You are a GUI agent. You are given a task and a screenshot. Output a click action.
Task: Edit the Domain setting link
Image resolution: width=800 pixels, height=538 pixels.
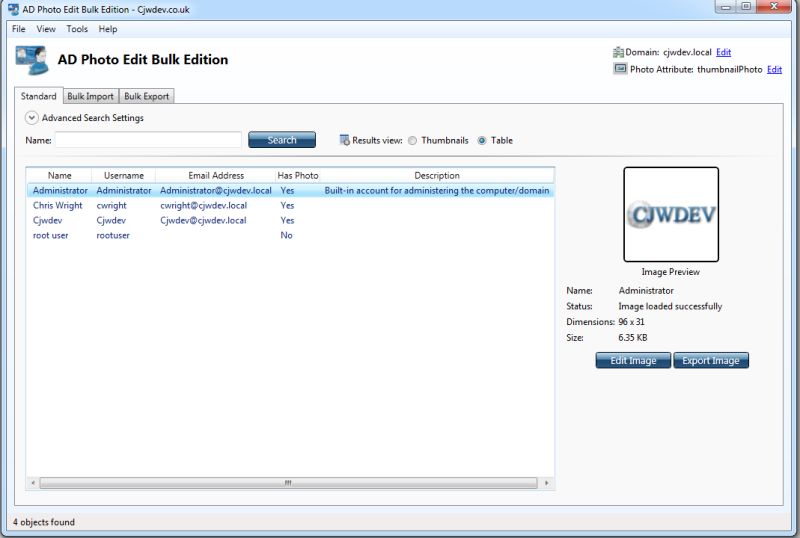coord(723,52)
